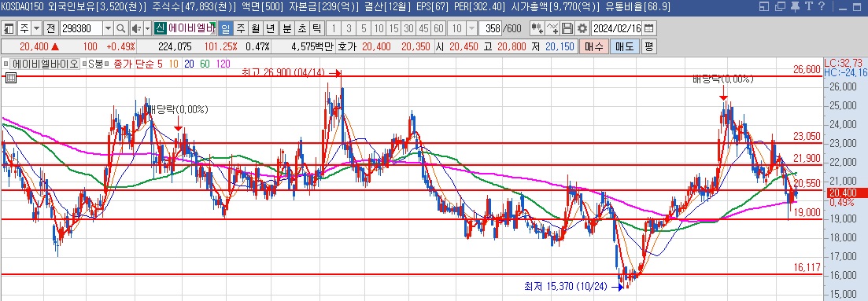The image size is (868, 301).
Task: Select the 5 interval button
Action: (364, 29)
